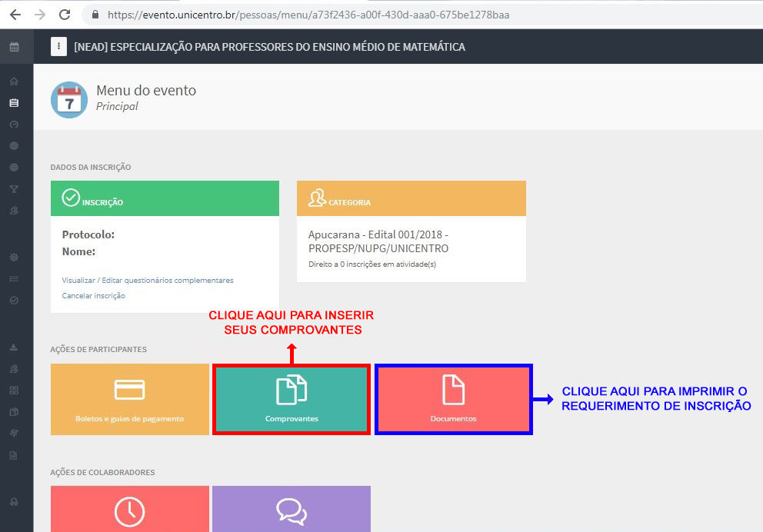
Task: Open the sidebar dashboard gauge icon
Action: [x=14, y=124]
